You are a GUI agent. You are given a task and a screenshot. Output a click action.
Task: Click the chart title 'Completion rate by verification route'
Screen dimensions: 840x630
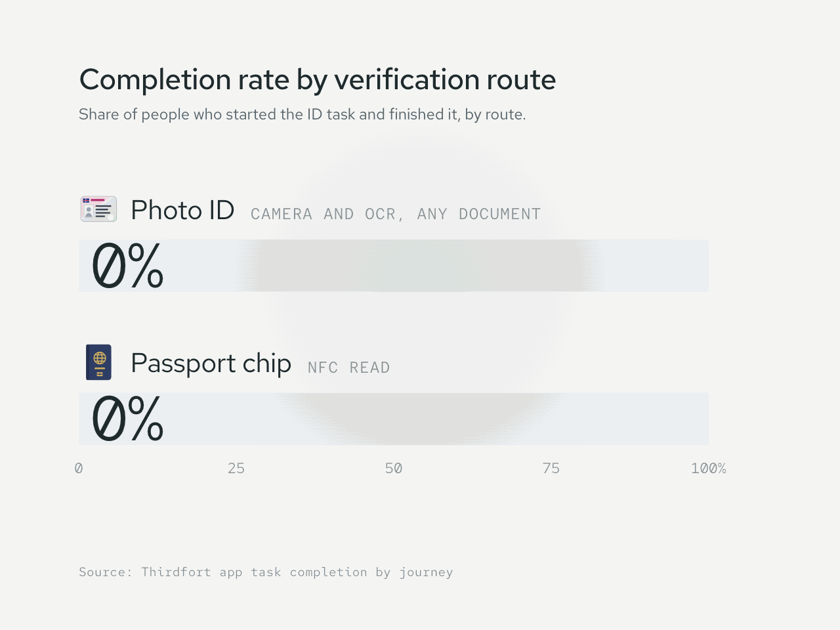coord(318,80)
